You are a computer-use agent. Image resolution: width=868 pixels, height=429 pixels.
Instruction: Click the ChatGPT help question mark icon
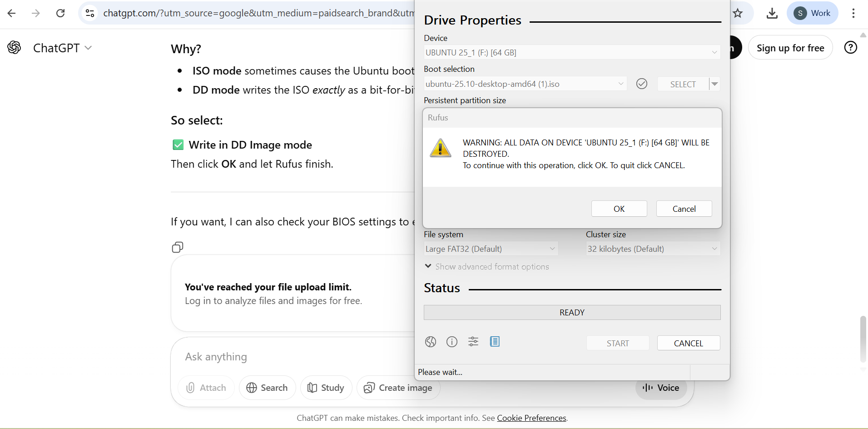(850, 48)
